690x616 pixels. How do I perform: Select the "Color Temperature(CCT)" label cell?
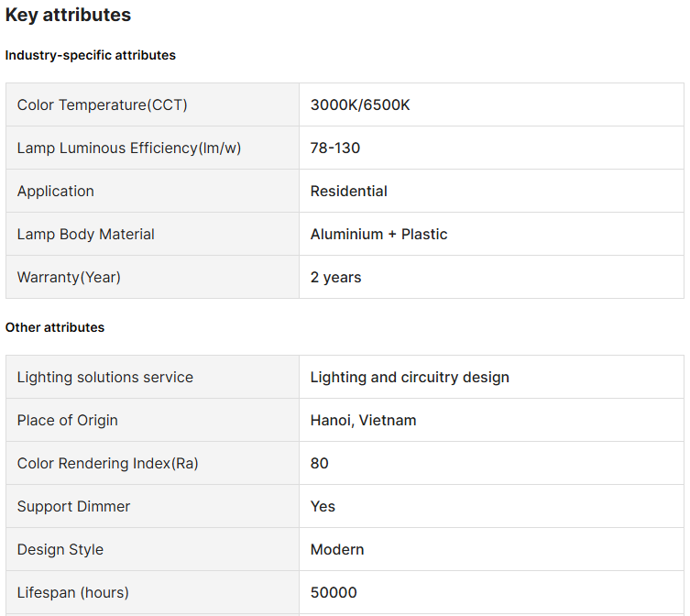point(102,105)
